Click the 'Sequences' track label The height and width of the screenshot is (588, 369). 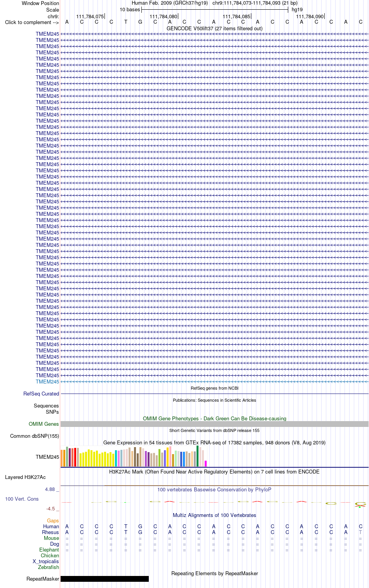46,406
